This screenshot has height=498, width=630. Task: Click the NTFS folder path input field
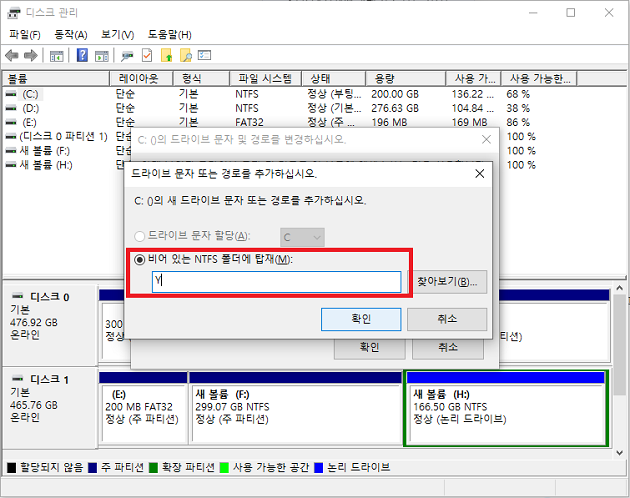(276, 281)
